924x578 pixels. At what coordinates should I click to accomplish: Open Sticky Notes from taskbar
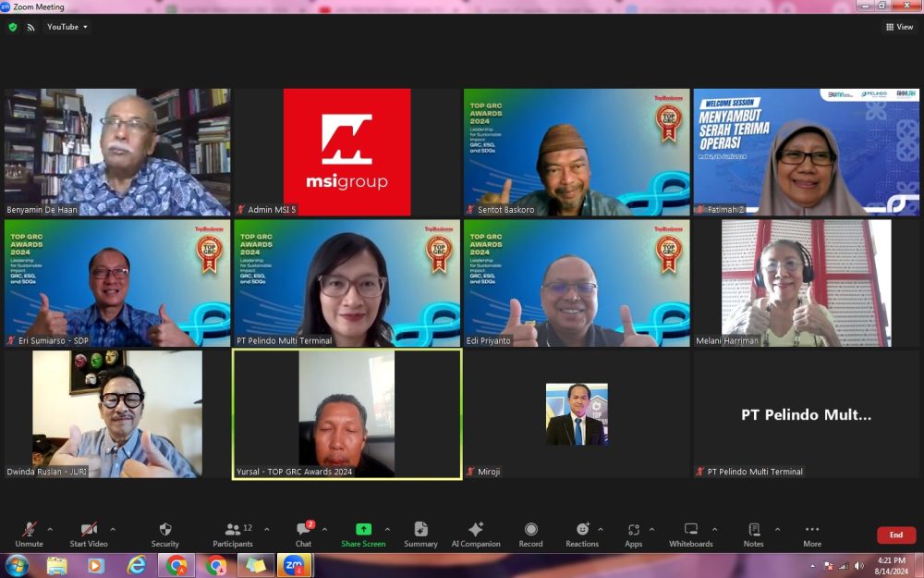coord(256,566)
